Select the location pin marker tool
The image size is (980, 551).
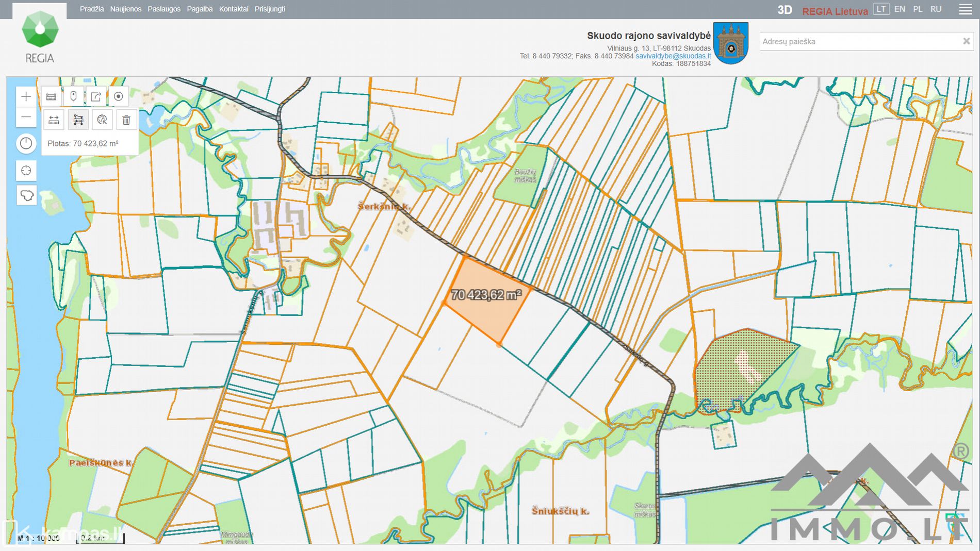[x=73, y=96]
